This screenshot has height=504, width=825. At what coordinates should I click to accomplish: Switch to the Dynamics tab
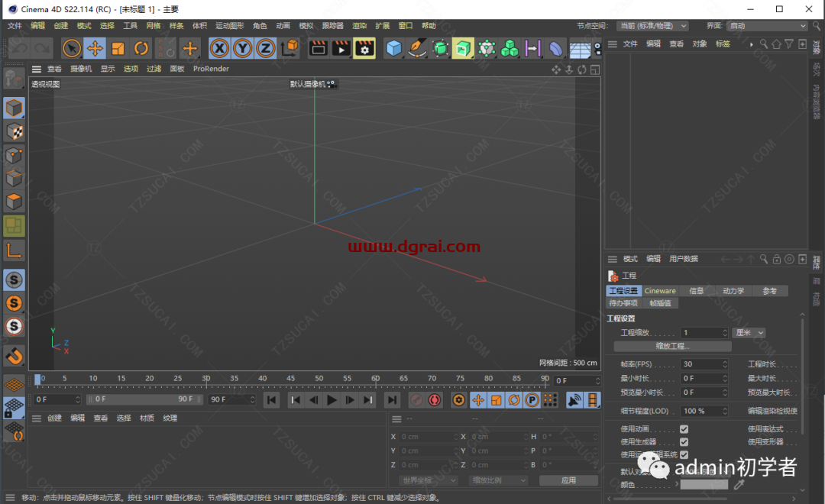pos(733,291)
